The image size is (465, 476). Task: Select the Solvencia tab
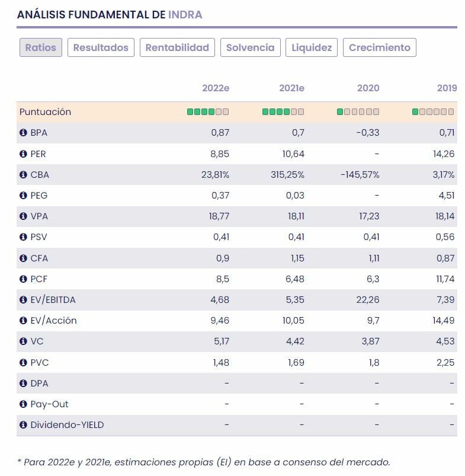point(250,48)
